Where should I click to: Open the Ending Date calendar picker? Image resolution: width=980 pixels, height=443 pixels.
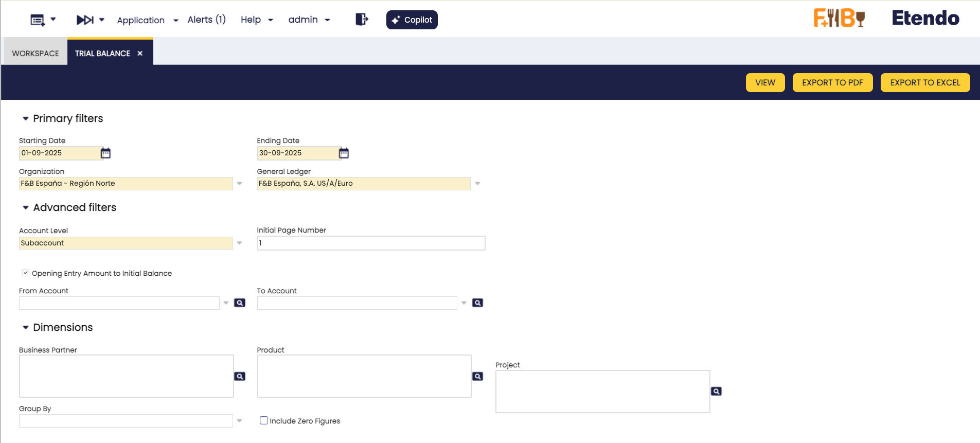344,153
